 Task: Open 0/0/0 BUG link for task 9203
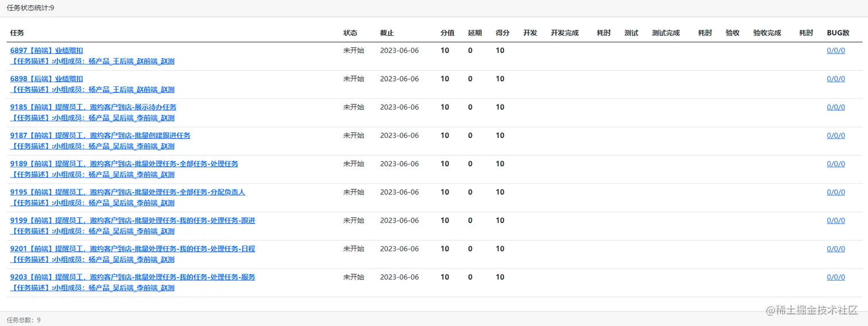[836, 277]
